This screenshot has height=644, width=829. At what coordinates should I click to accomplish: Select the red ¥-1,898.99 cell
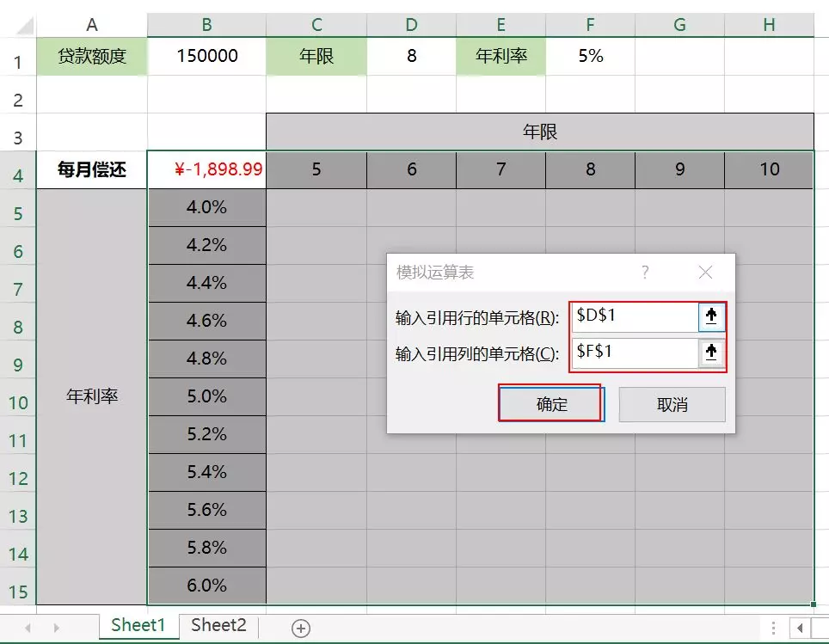(x=206, y=169)
